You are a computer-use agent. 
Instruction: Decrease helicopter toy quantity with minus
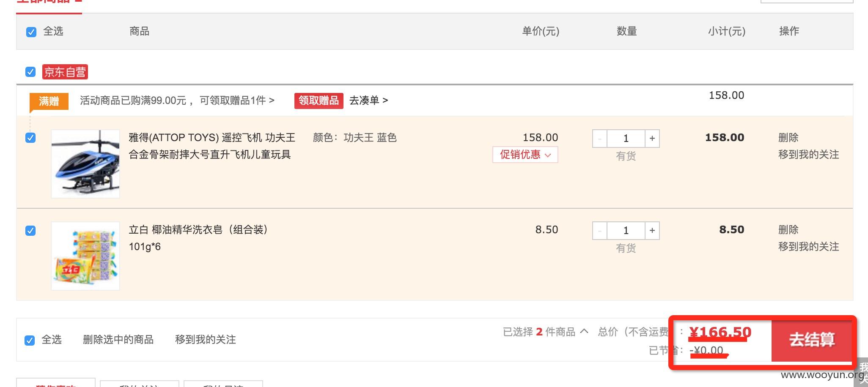point(600,139)
